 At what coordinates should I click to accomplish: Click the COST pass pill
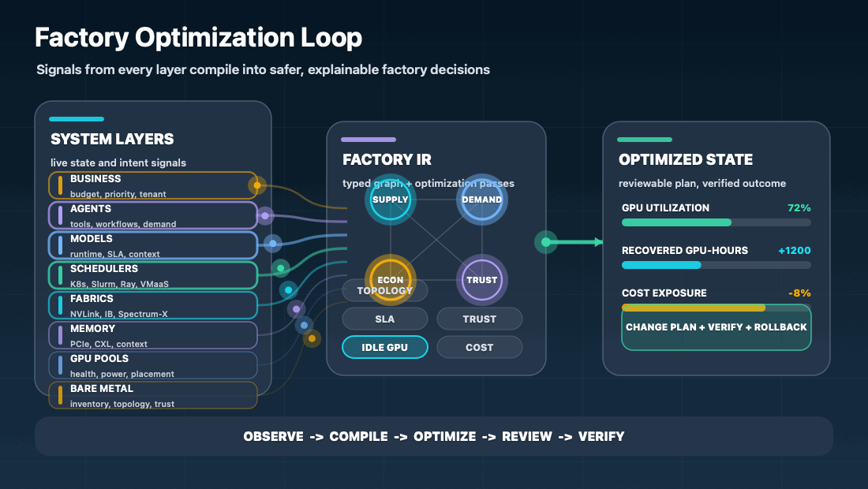click(x=480, y=347)
